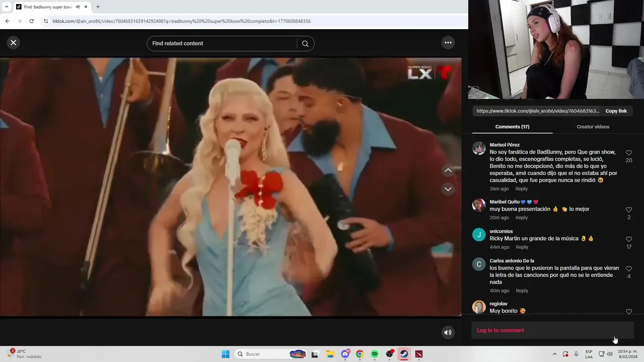Open the system volume tray icon
Screen dimensions: 644x362
click(x=609, y=354)
